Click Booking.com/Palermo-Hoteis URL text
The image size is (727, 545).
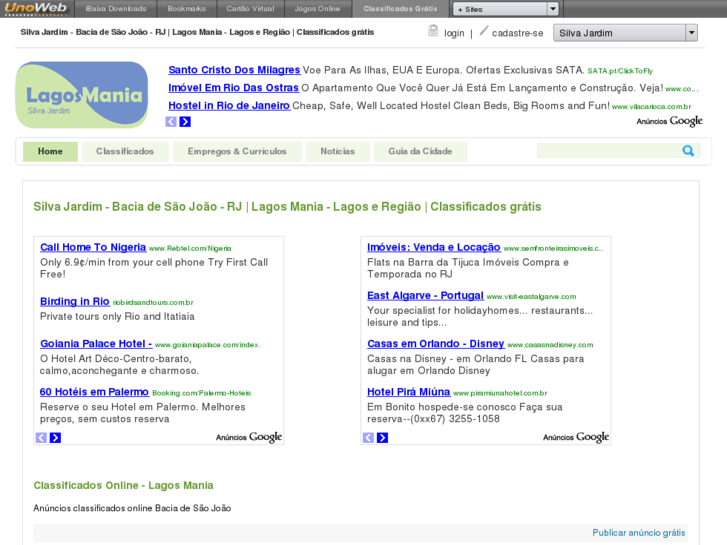(x=202, y=393)
